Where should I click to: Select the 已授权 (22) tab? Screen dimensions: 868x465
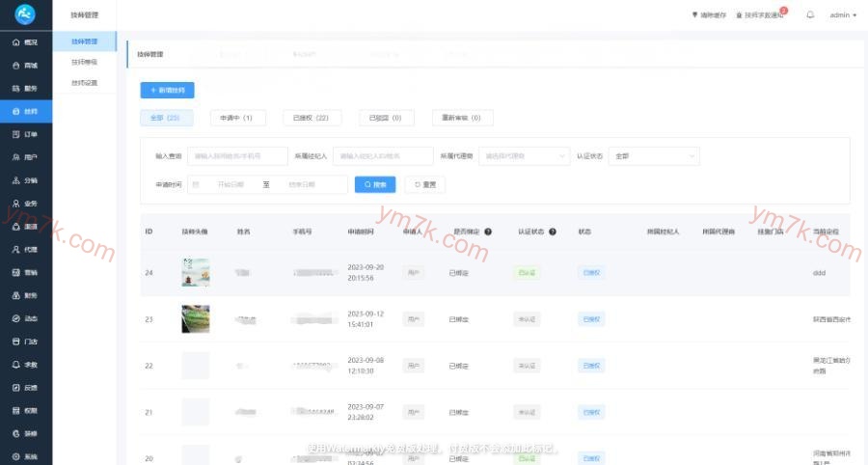[x=312, y=118]
